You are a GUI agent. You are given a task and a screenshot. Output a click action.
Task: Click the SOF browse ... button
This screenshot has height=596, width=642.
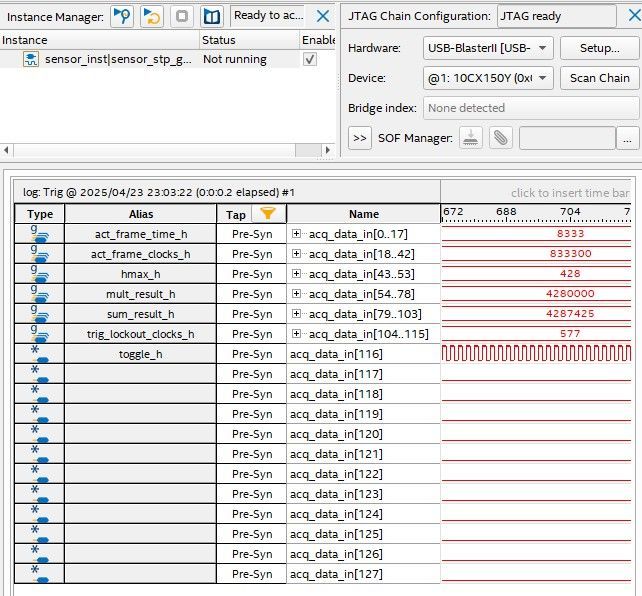tap(627, 138)
